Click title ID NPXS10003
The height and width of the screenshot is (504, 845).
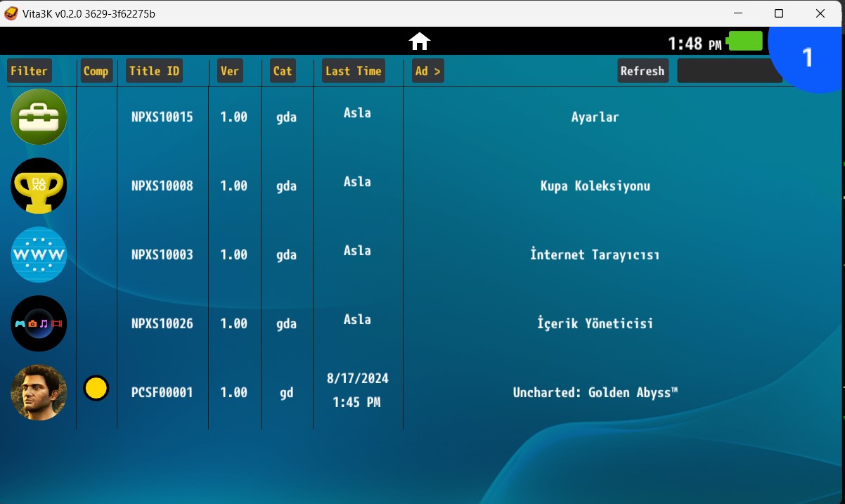[x=162, y=254]
